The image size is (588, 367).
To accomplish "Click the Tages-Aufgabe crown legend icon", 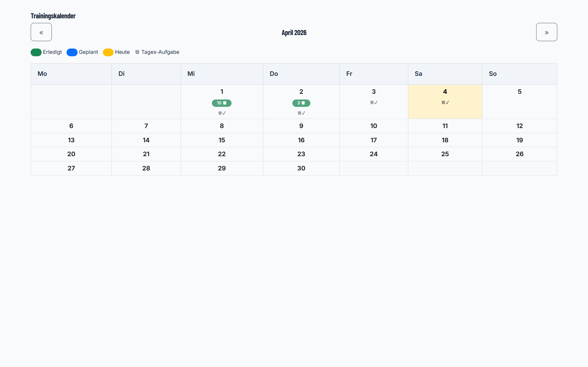I will click(137, 52).
